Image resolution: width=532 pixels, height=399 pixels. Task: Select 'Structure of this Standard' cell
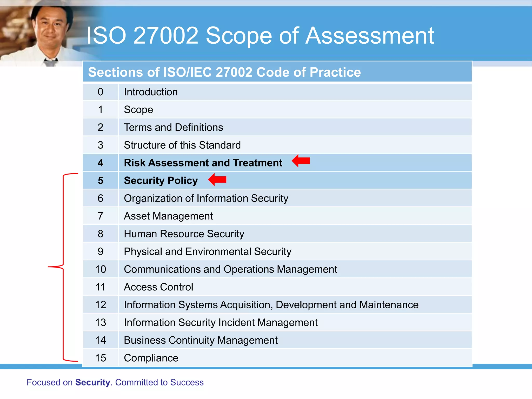(295, 145)
